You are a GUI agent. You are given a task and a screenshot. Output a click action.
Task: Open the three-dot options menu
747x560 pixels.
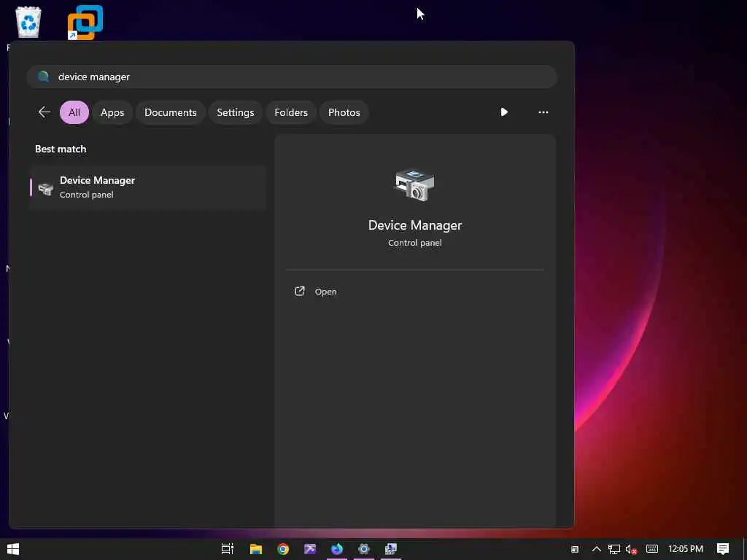(x=543, y=112)
